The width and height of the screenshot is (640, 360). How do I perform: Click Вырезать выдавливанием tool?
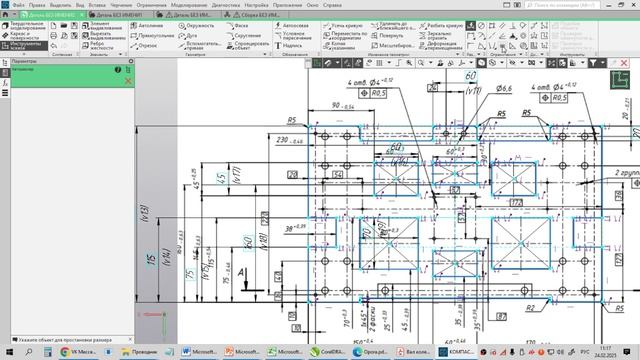pos(103,36)
